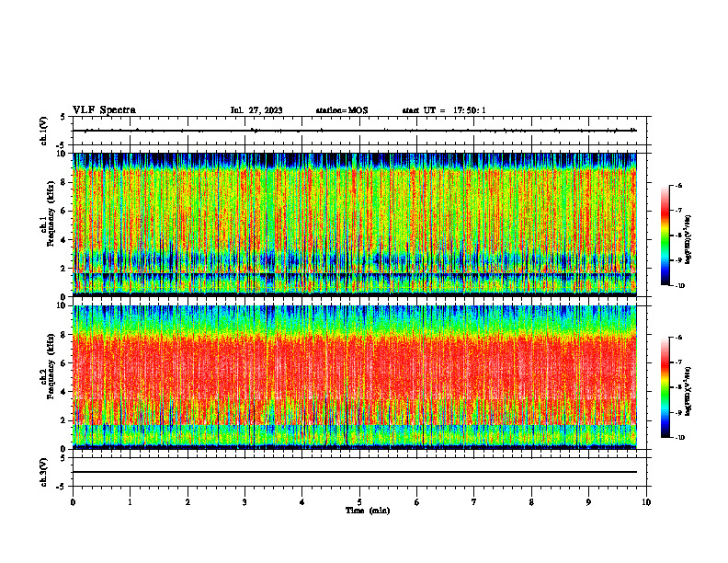Click the "station=MOS" header label

pos(342,110)
